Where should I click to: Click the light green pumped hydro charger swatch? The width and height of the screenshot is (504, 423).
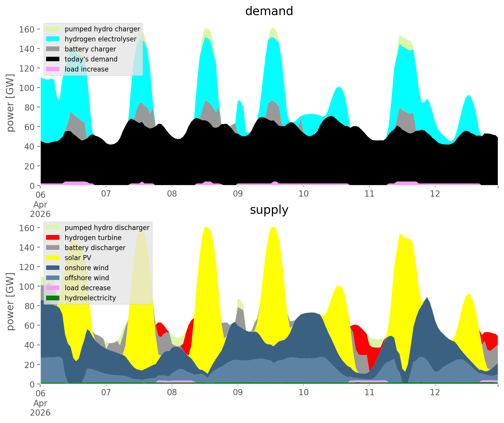[53, 29]
